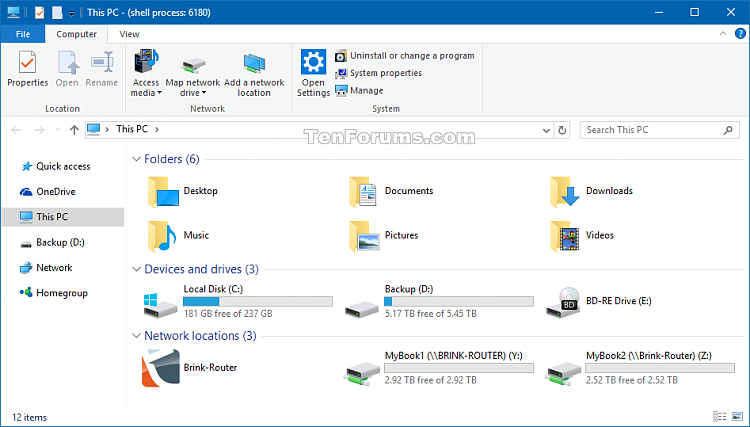This screenshot has width=750, height=427.
Task: Select the Backup (D:) drive item
Action: pos(439,301)
